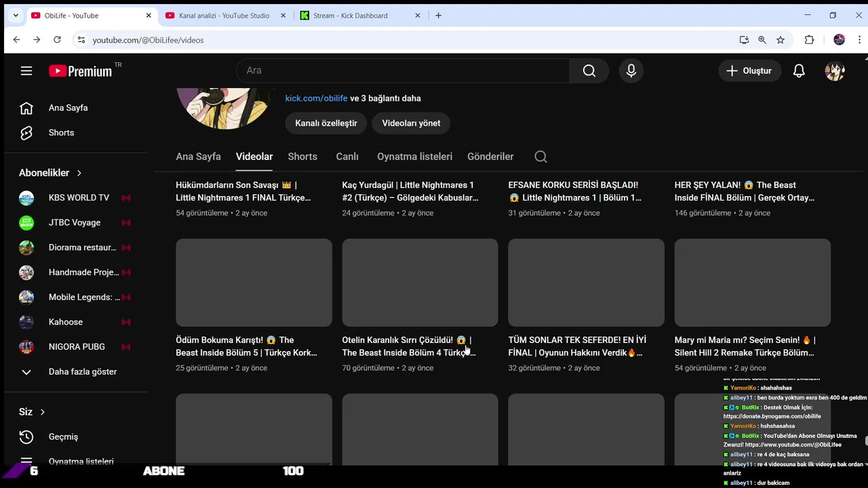The width and height of the screenshot is (868, 488).
Task: Open JTBC Voyage subscription
Action: [x=75, y=222]
